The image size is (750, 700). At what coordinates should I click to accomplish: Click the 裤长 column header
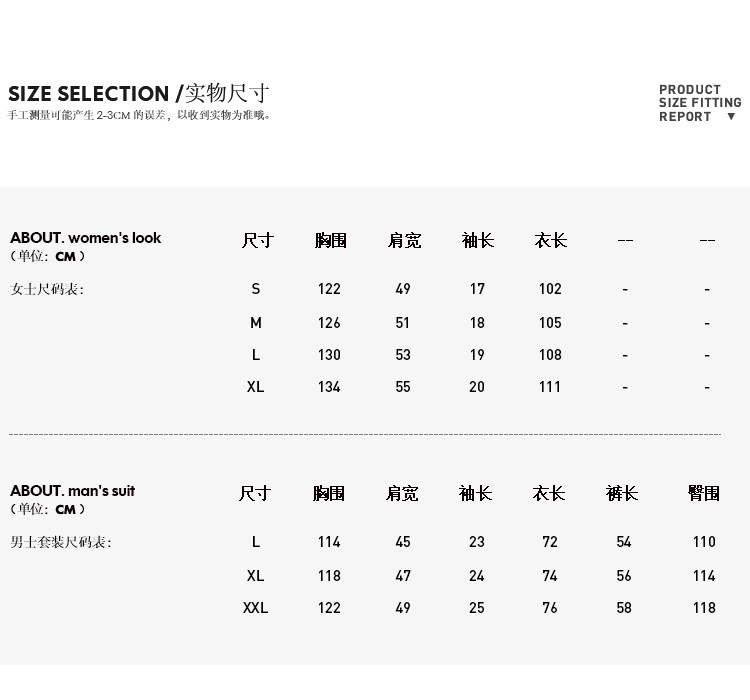tap(622, 494)
